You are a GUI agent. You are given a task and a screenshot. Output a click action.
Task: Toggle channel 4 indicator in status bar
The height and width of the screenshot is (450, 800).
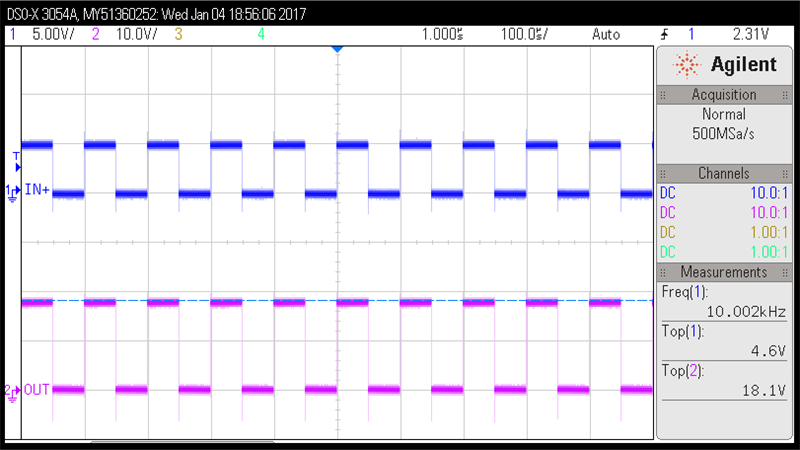click(261, 34)
